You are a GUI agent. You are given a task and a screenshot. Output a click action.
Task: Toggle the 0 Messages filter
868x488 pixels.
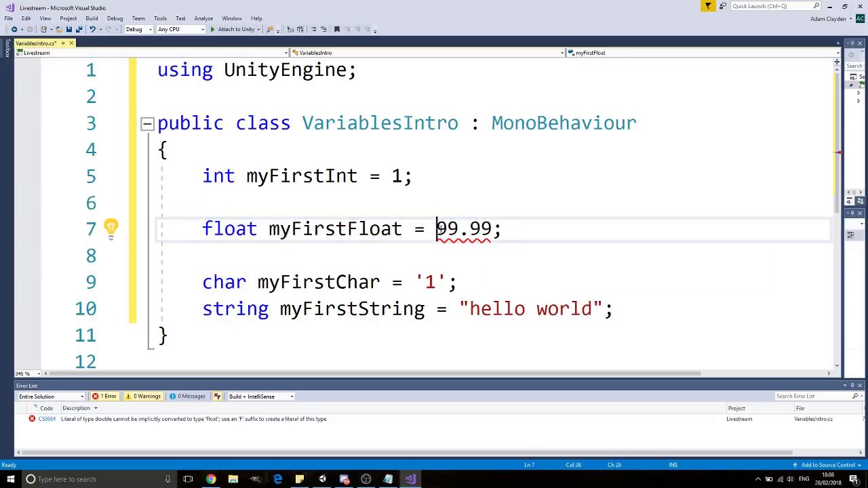[187, 396]
